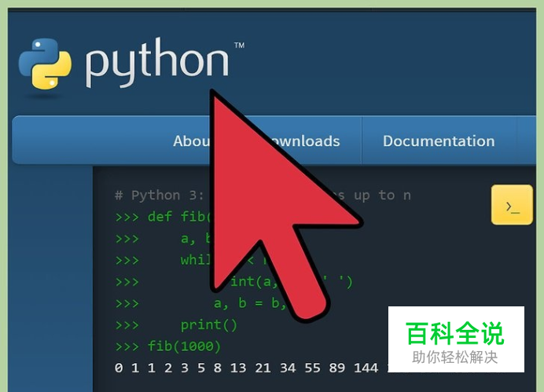Open the Documentation menu item

coord(439,141)
